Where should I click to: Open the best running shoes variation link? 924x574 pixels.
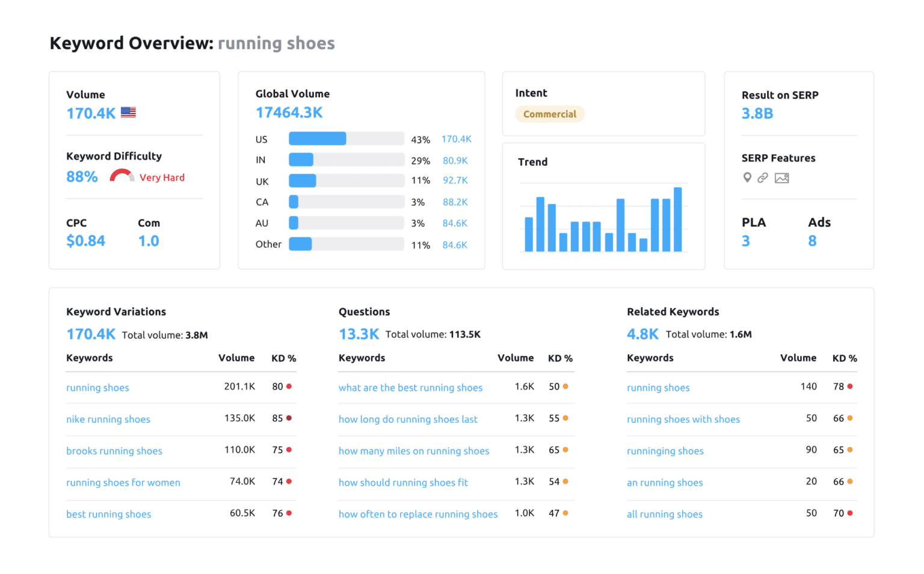click(x=109, y=514)
